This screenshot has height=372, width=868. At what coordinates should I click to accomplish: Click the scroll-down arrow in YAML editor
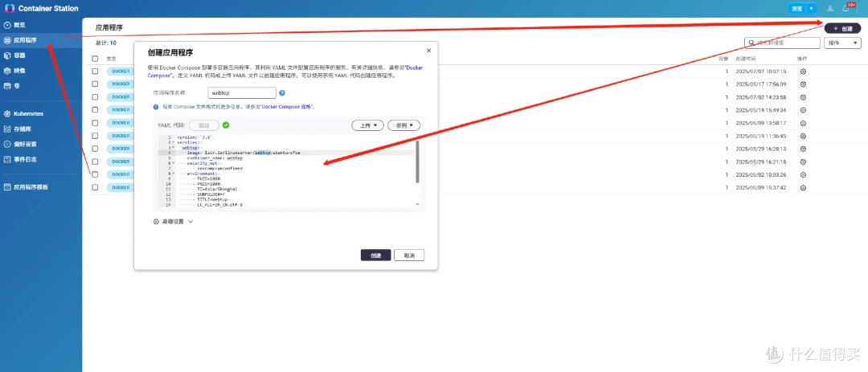(x=417, y=204)
